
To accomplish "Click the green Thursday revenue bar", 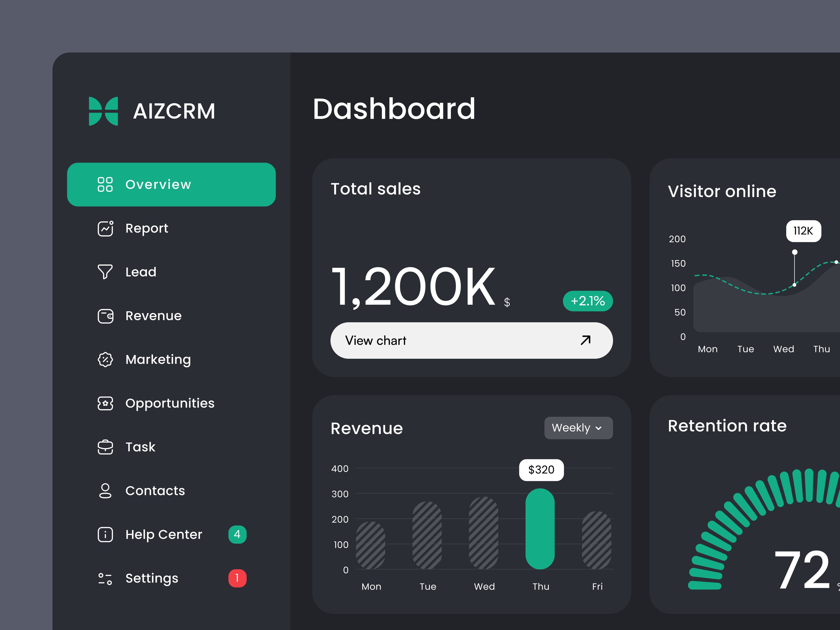I will 540,529.
